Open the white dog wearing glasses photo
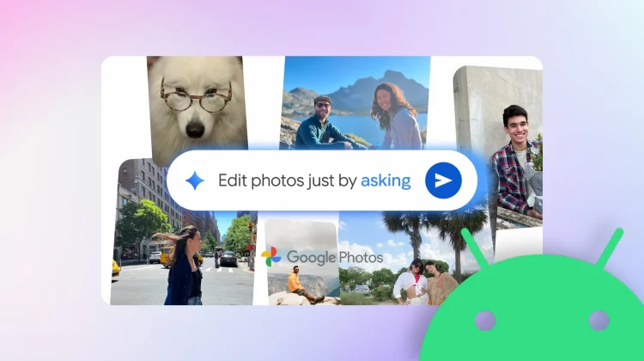The width and height of the screenshot is (644, 361). [196, 99]
